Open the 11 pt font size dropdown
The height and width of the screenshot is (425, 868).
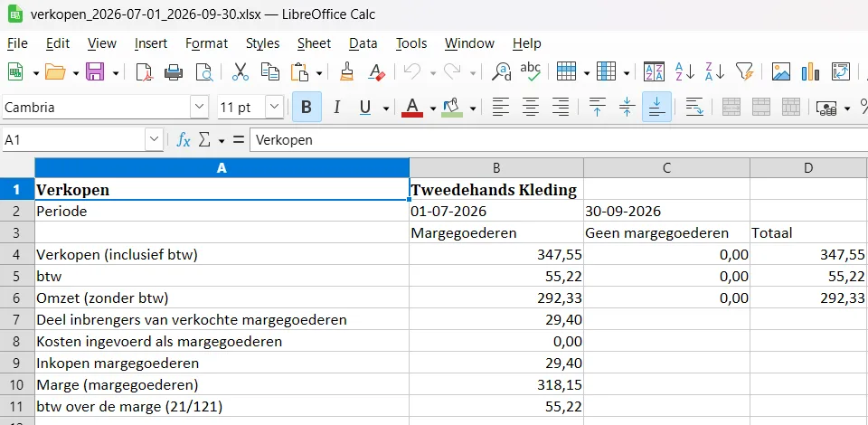coord(275,107)
